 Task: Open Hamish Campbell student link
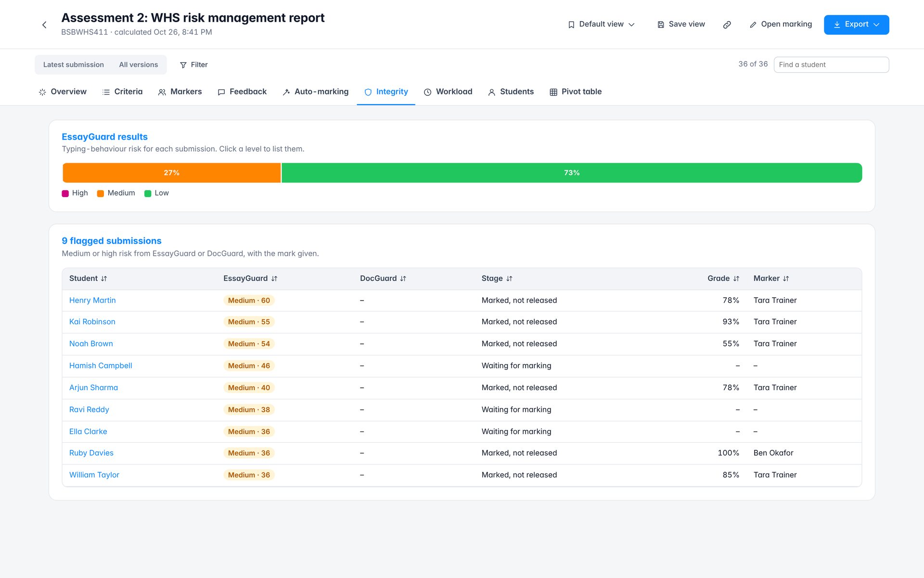pos(101,366)
